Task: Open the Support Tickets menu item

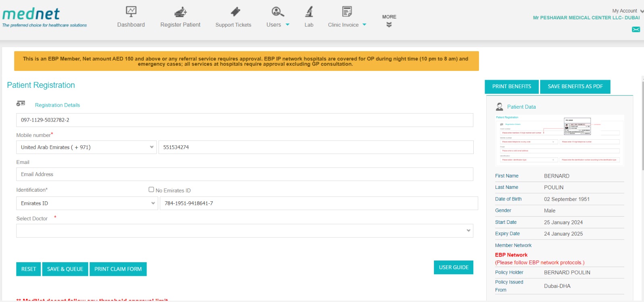Action: (233, 25)
